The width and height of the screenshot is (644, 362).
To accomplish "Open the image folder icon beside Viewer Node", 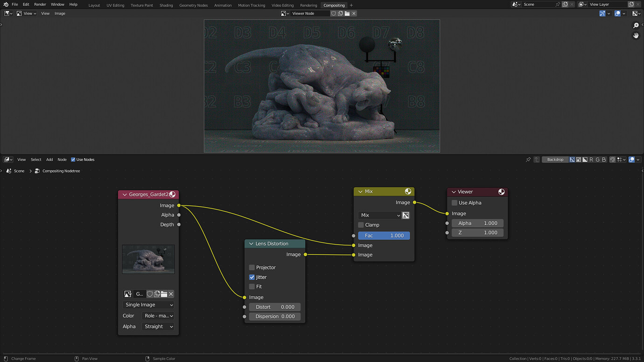I will pos(347,14).
